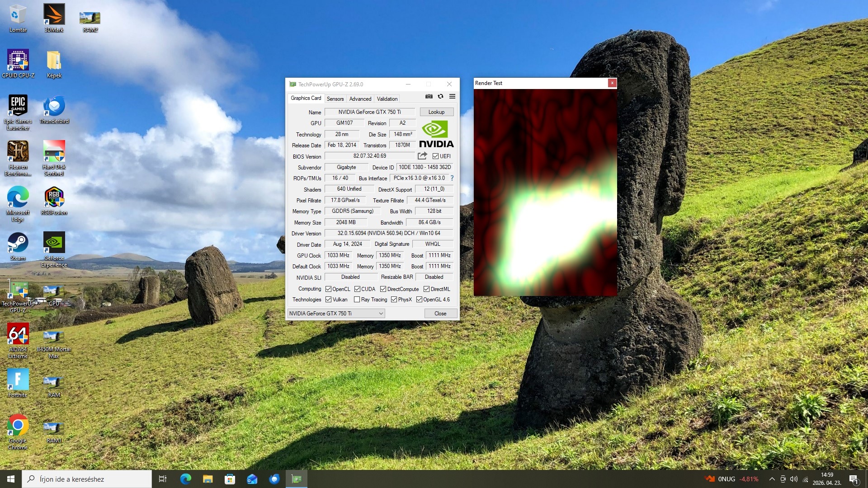Click the BIOS share/export arrow icon
Screen dimensions: 868x488
point(422,156)
